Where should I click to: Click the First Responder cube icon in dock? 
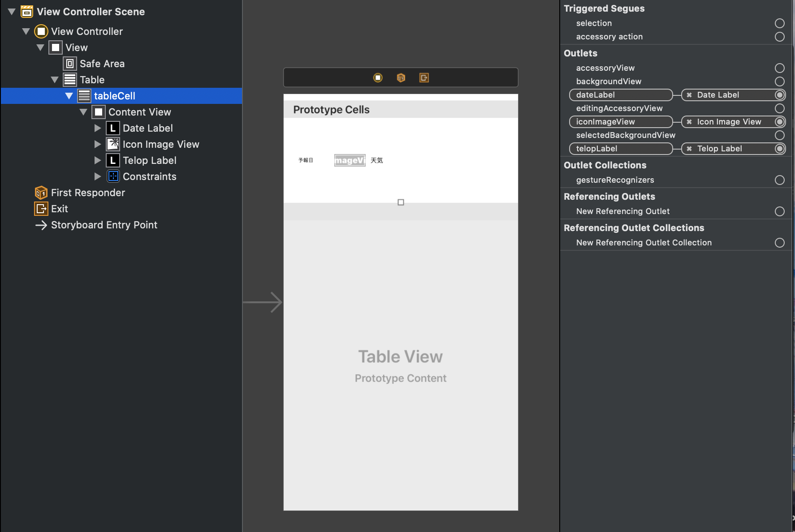401,78
